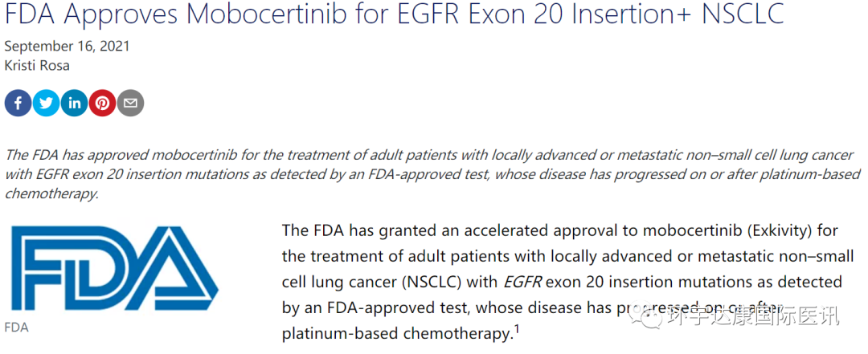Share article on LinkedIn
This screenshot has width=868, height=354.
(x=74, y=103)
